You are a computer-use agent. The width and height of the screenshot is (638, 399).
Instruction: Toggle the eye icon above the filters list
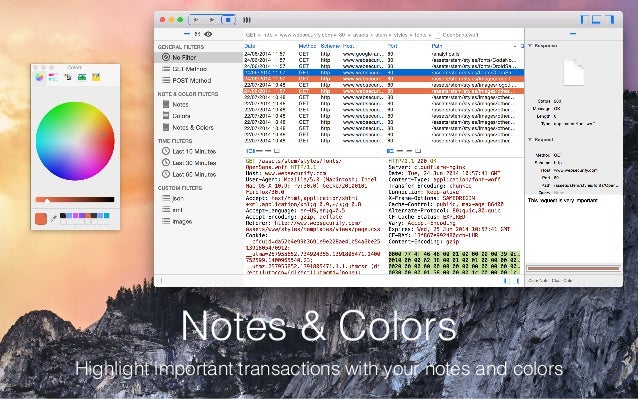tap(208, 34)
